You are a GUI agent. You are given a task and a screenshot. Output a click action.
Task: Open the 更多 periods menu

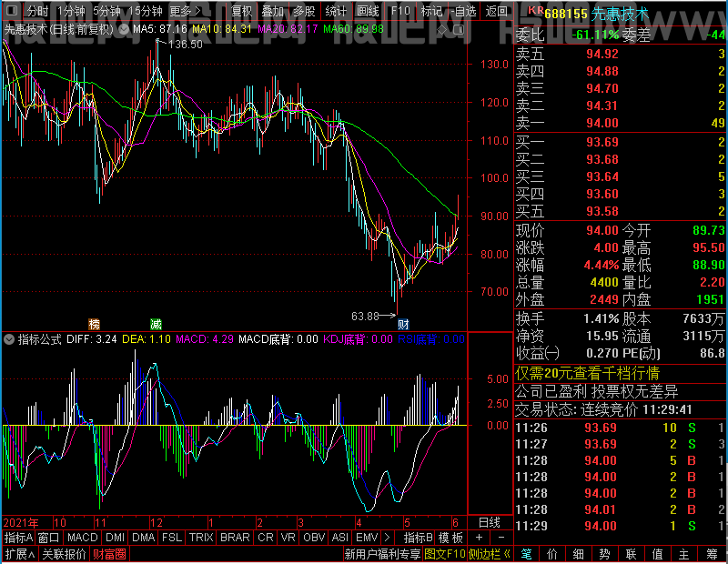[x=185, y=11]
